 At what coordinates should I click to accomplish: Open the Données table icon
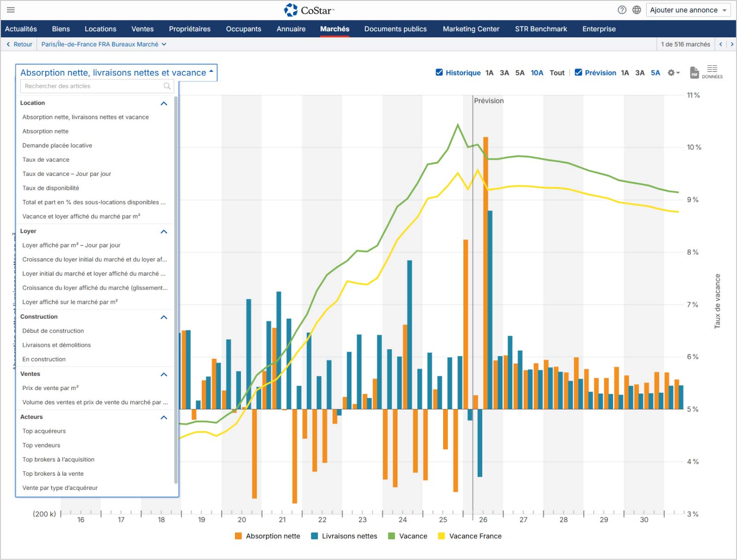tap(712, 72)
